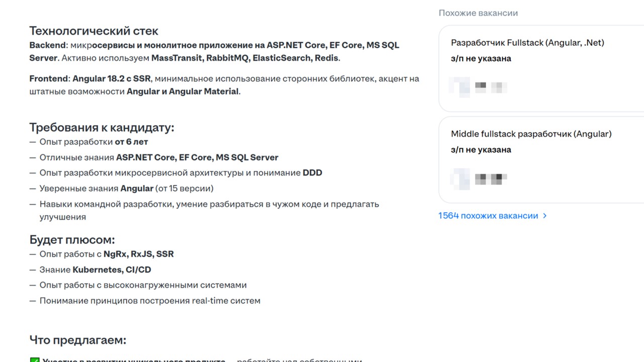Click the chevron arrow after похожих вакансии
The width and height of the screenshot is (644, 362).
pyautogui.click(x=544, y=216)
